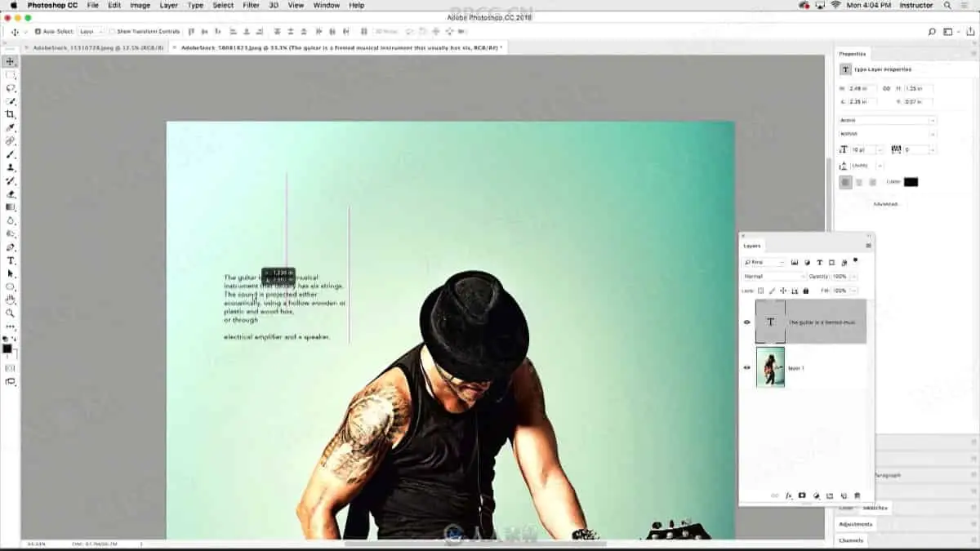Screen dimensions: 980x551
Task: Click the Delete layer trash icon
Action: (857, 495)
